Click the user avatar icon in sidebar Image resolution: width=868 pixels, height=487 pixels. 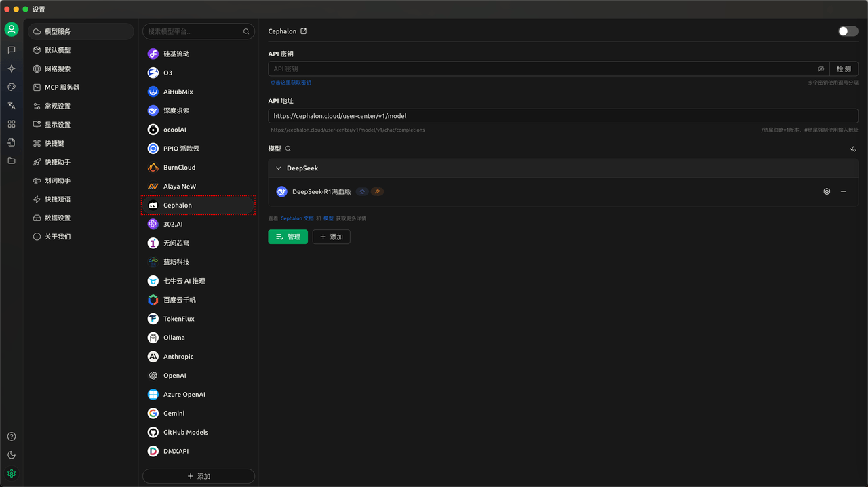click(x=12, y=29)
